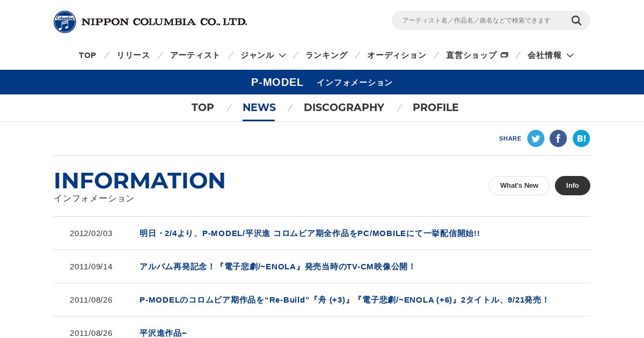The image size is (644, 338).
Task: Click external window icon beside 直営ショップ
Action: click(504, 55)
